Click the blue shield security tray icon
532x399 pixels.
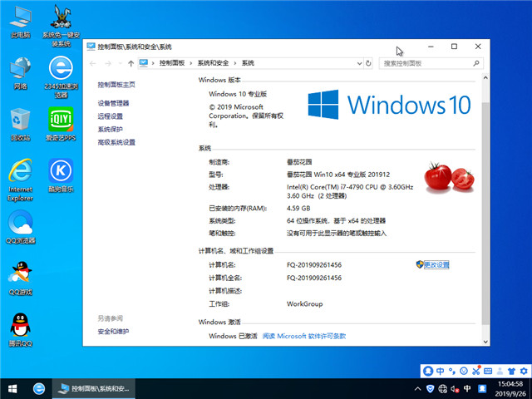pos(431,389)
